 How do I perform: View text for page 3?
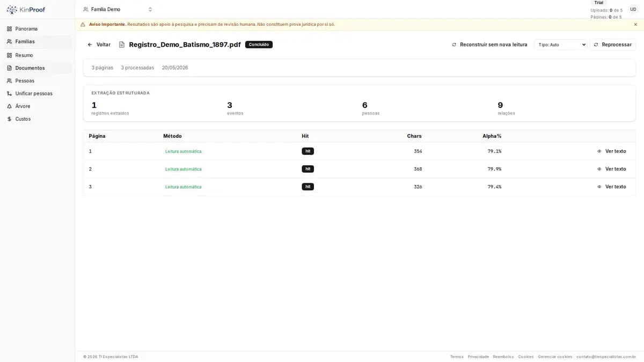click(x=611, y=187)
